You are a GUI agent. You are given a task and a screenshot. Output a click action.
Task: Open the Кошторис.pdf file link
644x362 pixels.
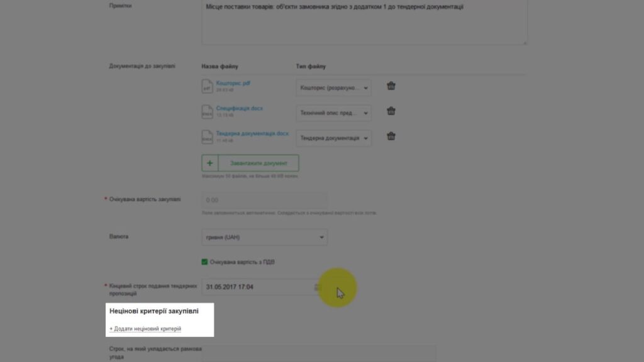233,83
